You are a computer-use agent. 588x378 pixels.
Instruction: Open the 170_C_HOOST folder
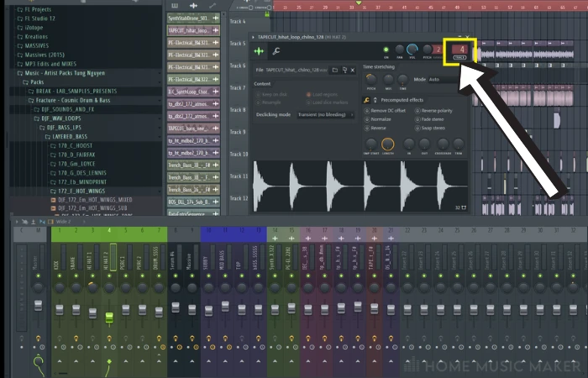coord(71,145)
